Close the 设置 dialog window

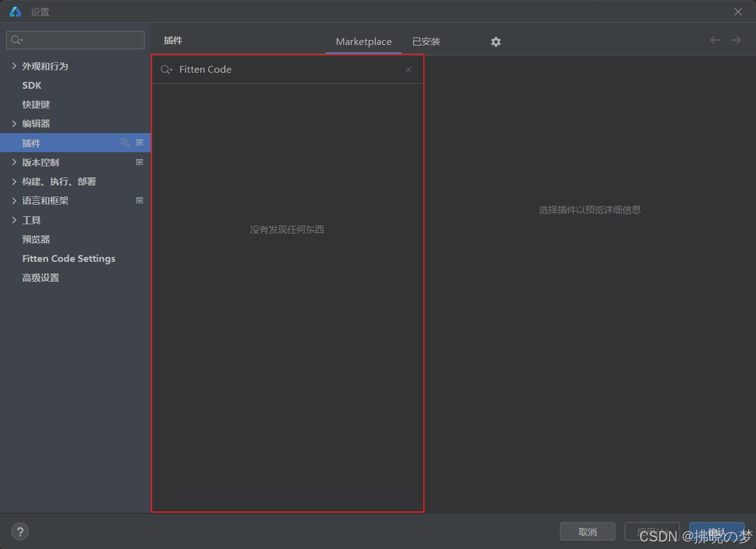coord(738,12)
